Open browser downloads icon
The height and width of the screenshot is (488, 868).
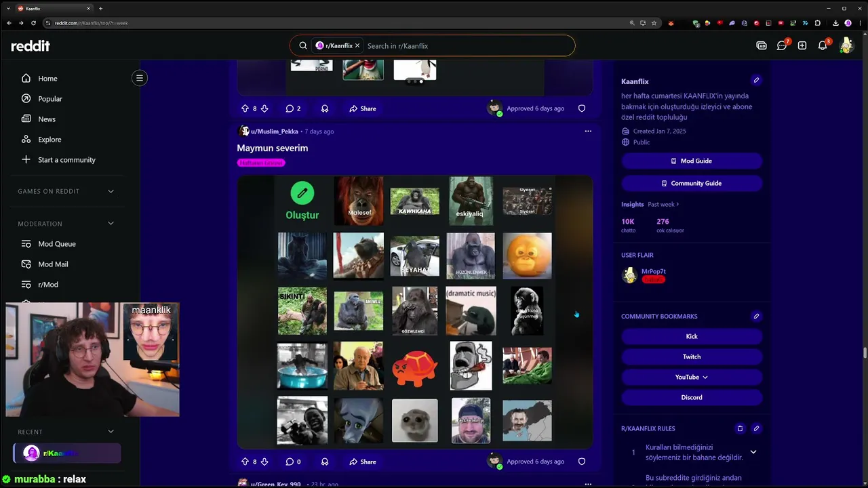click(x=835, y=23)
